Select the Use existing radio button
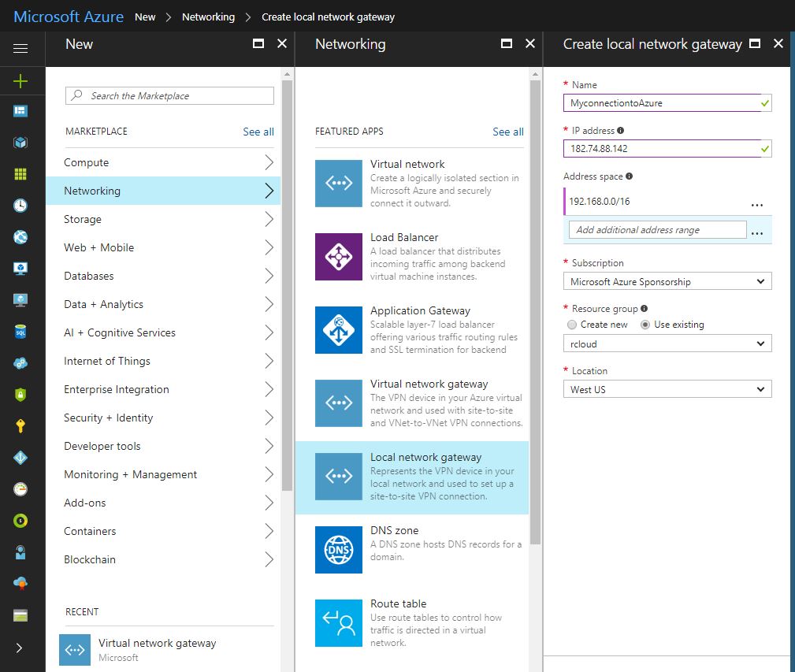Viewport: 795px width, 672px height. pyautogui.click(x=646, y=325)
